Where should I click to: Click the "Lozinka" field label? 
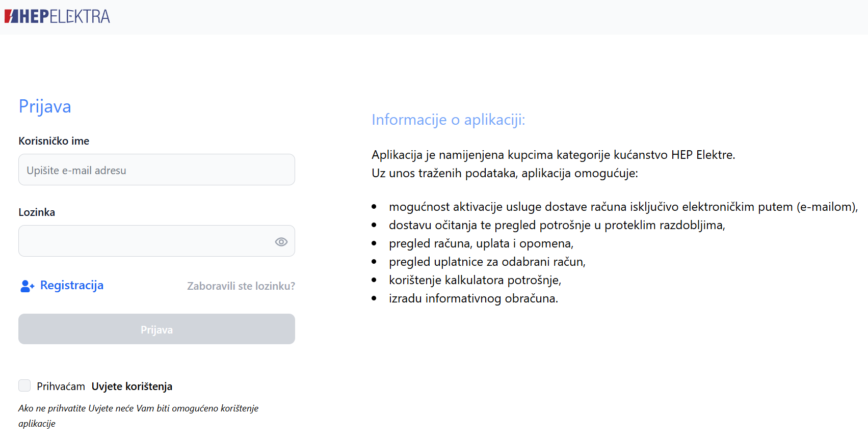pos(37,212)
